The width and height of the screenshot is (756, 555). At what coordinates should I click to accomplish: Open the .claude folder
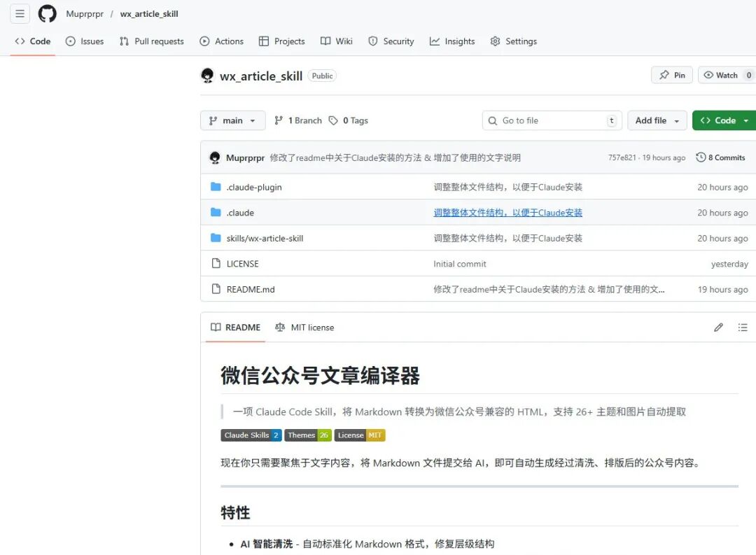pos(240,213)
